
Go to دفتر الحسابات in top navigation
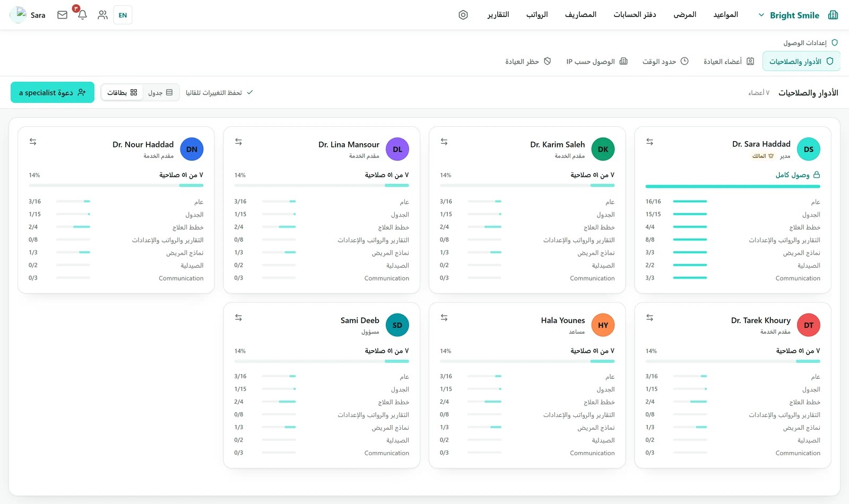pos(635,14)
